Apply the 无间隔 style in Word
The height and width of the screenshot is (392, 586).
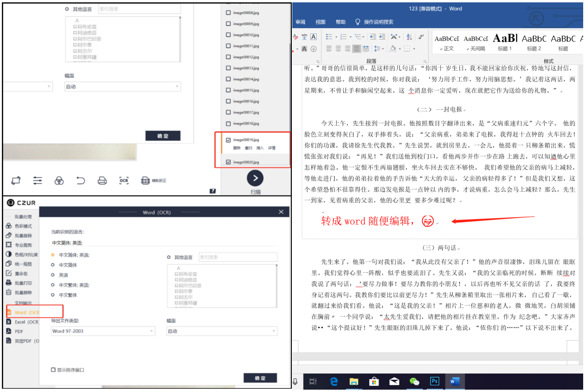[x=476, y=42]
